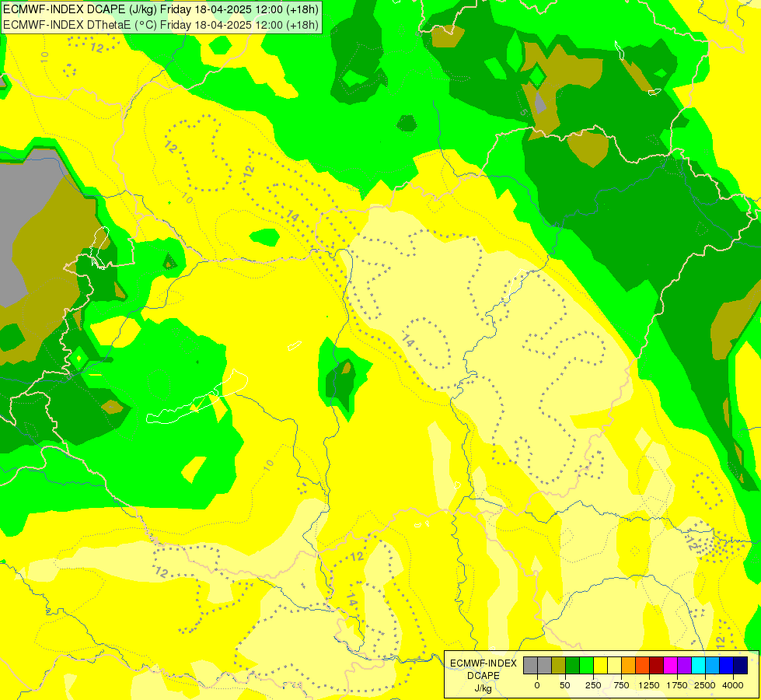Click the "ECMWF-INDEX" label in the legend
This screenshot has height=700, width=761.
[483, 663]
